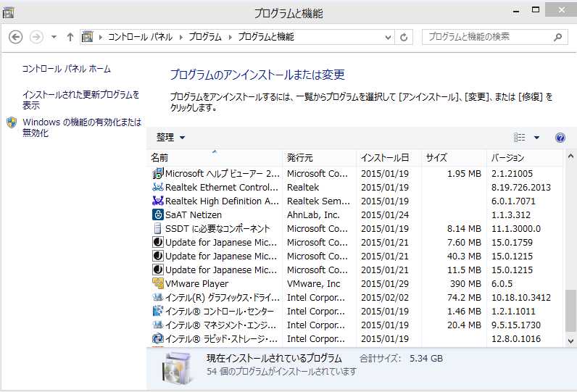Viewport: 577px width, 392px height.
Task: Click the Realtek Ethernet Controller icon
Action: (x=158, y=188)
